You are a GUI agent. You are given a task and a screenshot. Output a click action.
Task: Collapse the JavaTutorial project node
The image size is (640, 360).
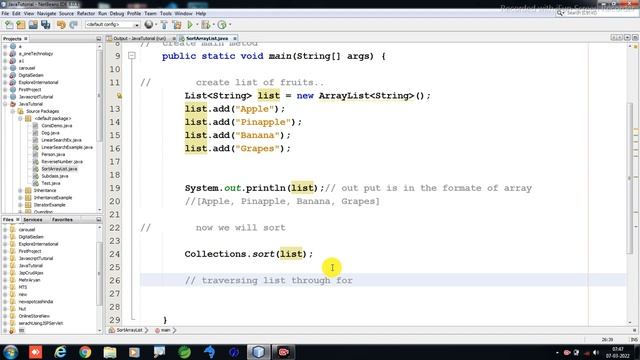tap(5, 104)
